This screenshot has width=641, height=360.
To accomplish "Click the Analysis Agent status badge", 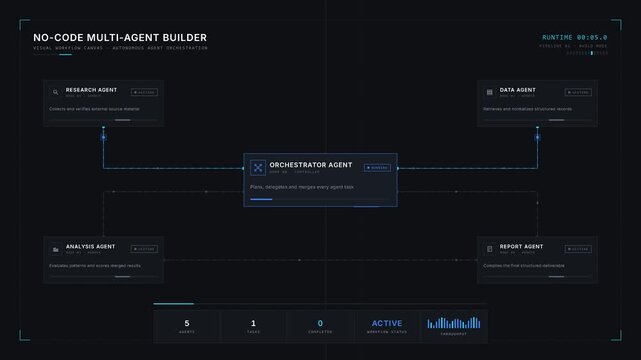I will pyautogui.click(x=144, y=249).
